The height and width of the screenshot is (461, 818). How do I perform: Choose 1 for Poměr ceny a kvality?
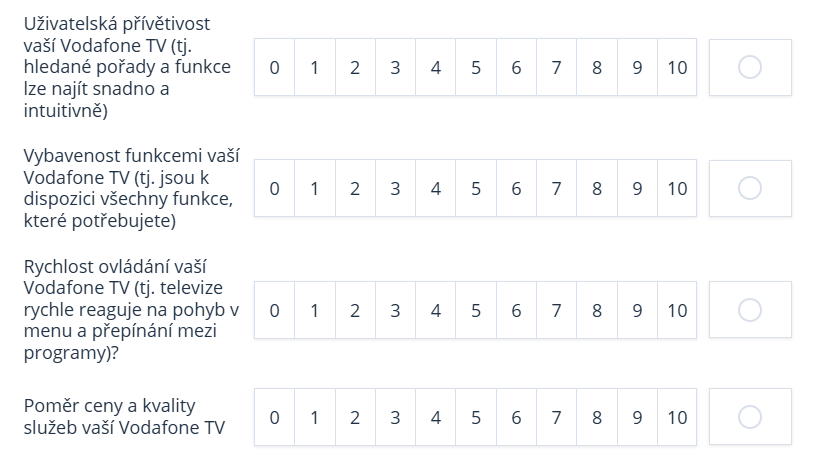[315, 417]
